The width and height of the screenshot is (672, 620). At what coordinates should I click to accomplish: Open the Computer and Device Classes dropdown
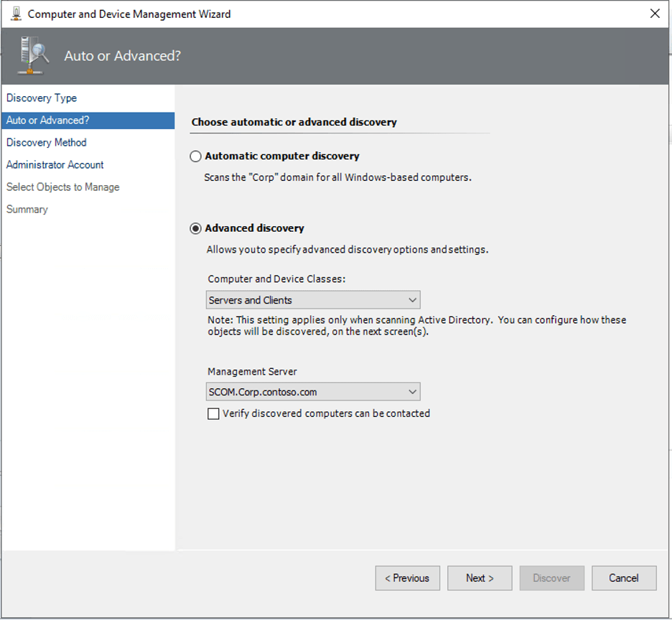click(313, 300)
